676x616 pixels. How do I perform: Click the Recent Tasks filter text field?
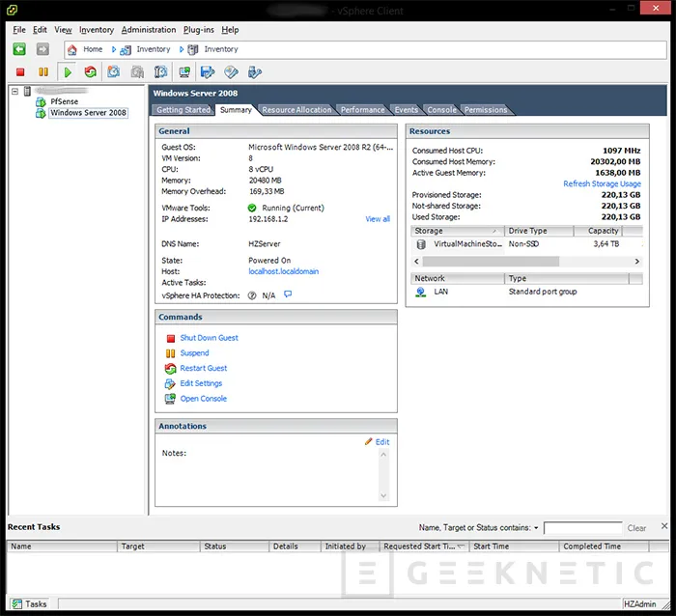(583, 528)
